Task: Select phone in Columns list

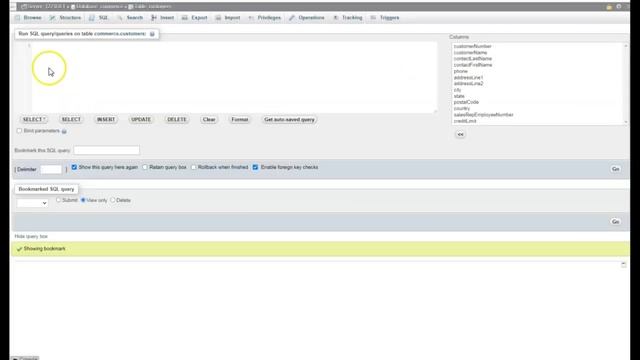Action: tap(460, 71)
